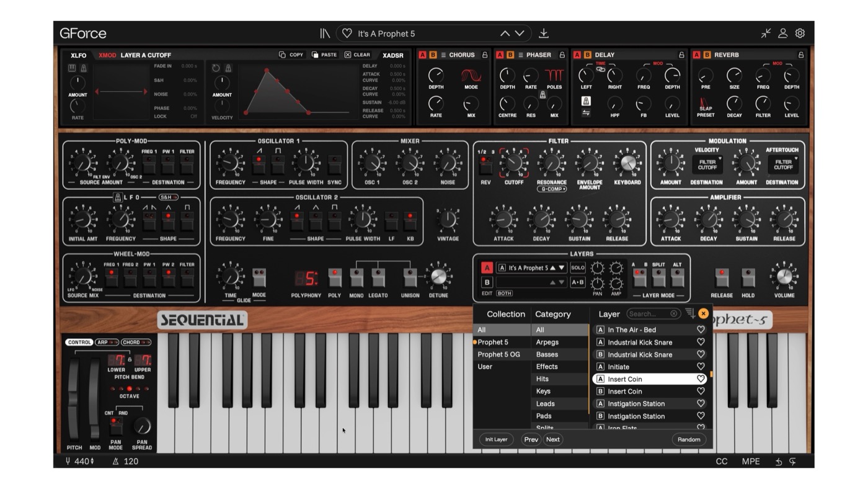868x489 pixels.
Task: Toggle the Unison switch
Action: click(410, 277)
